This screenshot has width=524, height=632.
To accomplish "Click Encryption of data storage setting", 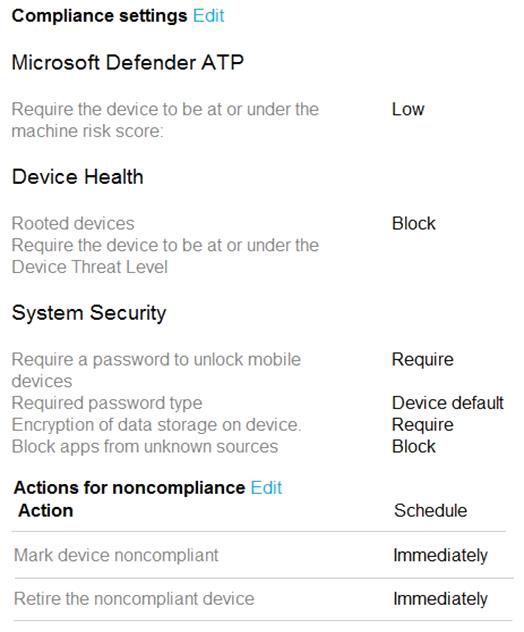I will pyautogui.click(x=156, y=425).
